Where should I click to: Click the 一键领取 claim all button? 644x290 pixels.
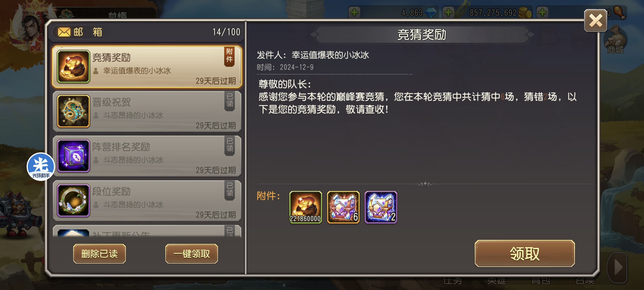click(191, 254)
